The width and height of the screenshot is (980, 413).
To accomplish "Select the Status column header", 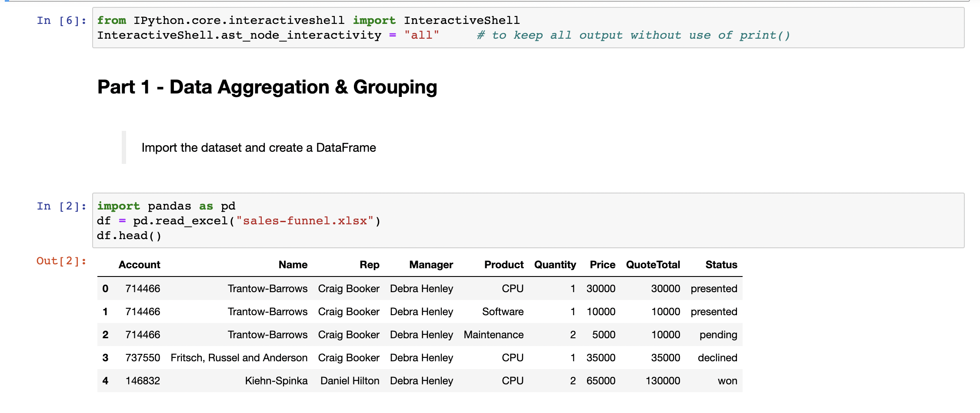I will point(721,264).
